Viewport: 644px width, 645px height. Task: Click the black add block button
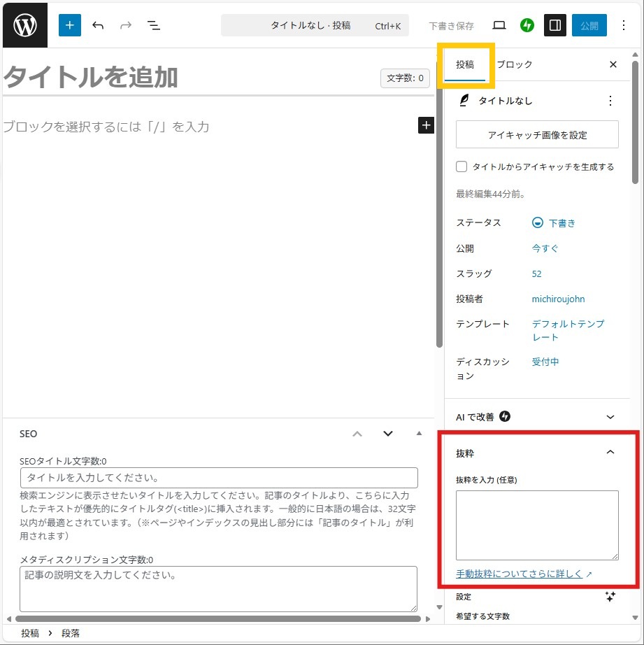point(426,125)
